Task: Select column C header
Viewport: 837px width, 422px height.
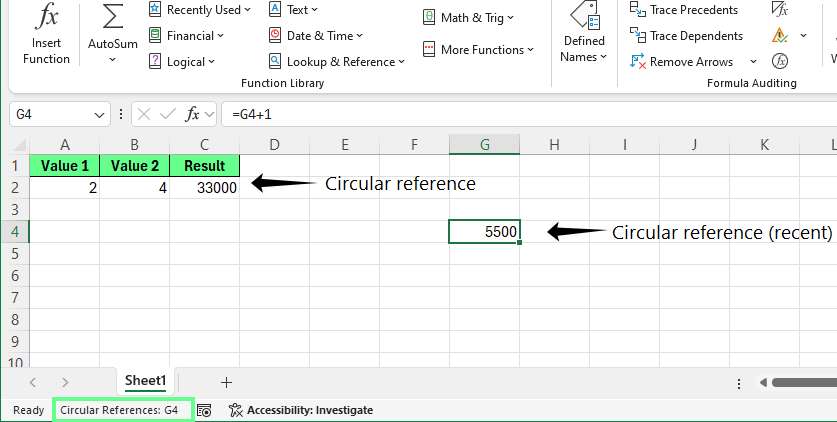Action: coord(204,145)
